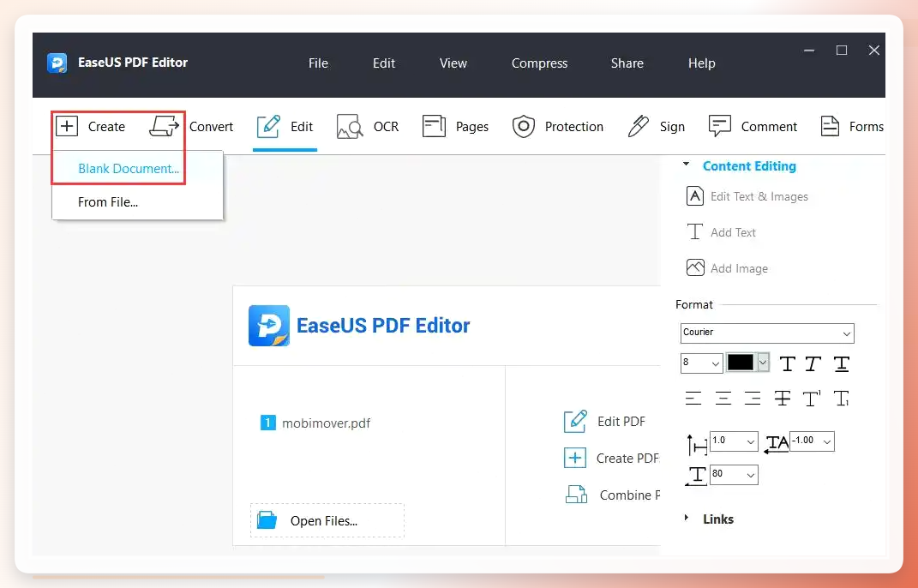Viewport: 918px width, 588px height.
Task: Click the Sign pen icon
Action: pos(639,127)
